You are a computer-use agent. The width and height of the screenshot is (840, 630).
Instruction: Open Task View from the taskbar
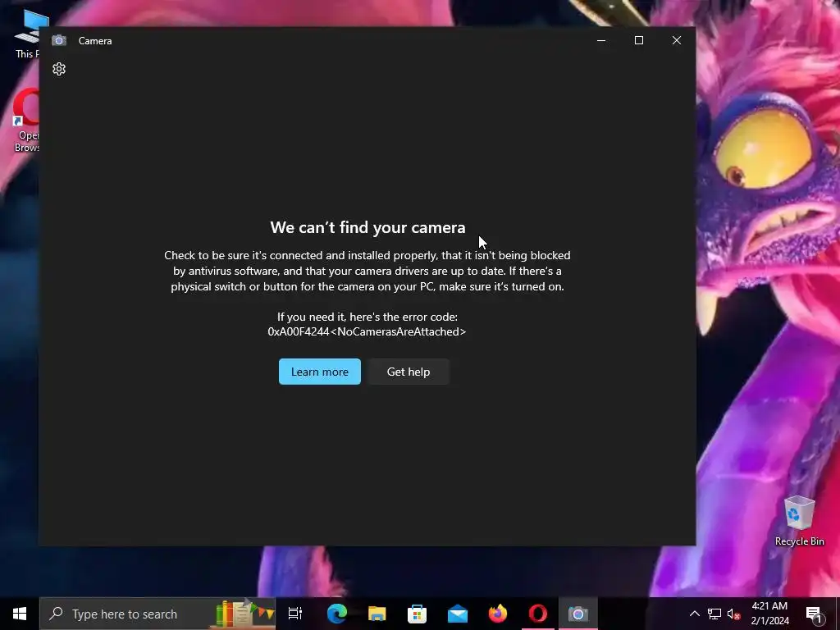[295, 614]
